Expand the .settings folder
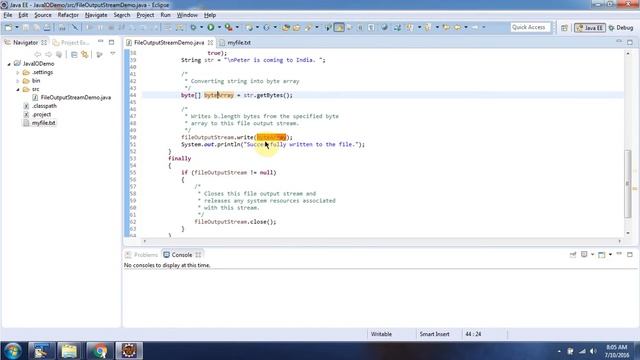 coord(18,73)
